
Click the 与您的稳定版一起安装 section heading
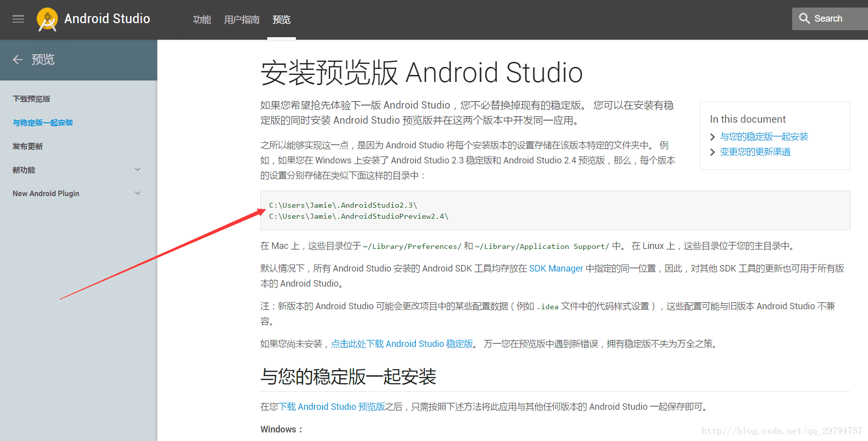coord(348,377)
